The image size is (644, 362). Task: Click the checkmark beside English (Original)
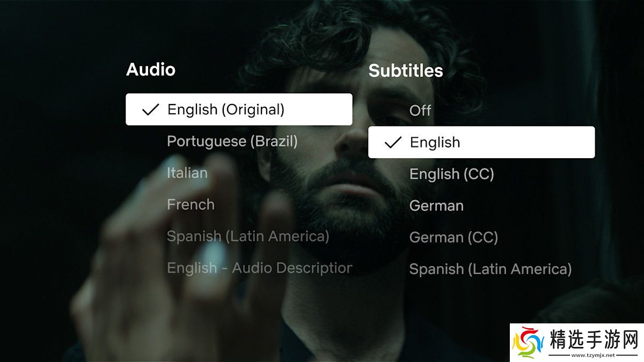click(150, 110)
